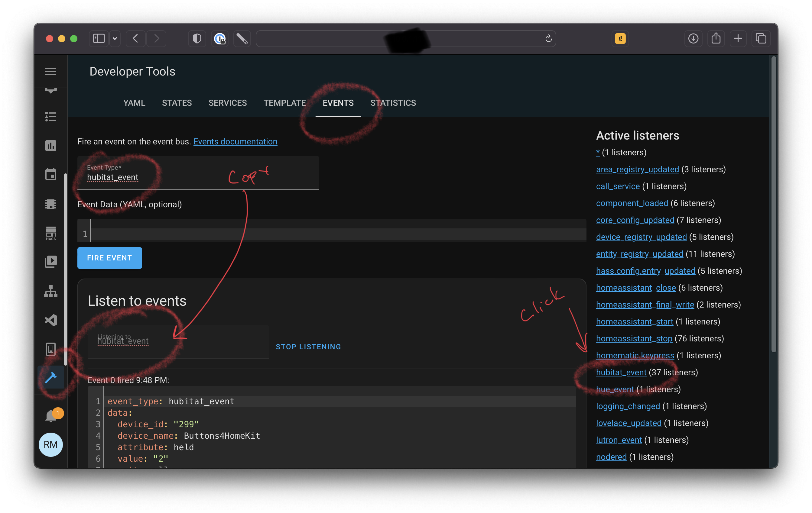Expand the Safari sidebar dropdown arrow
Viewport: 812px width, 513px height.
click(x=115, y=38)
